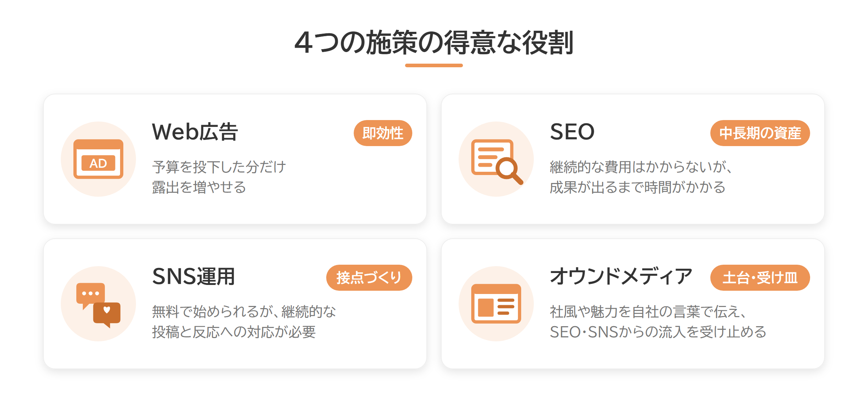
Task: Click the SEO card title
Action: pos(572,132)
